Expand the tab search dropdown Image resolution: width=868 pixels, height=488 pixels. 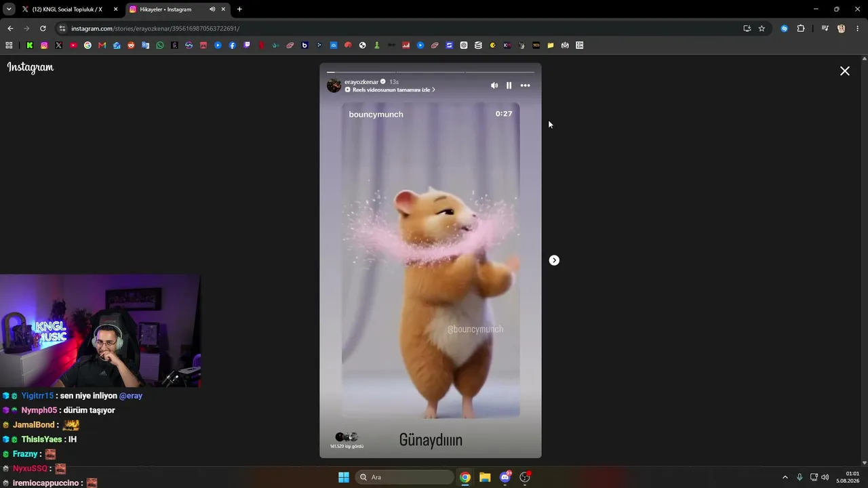(x=9, y=9)
